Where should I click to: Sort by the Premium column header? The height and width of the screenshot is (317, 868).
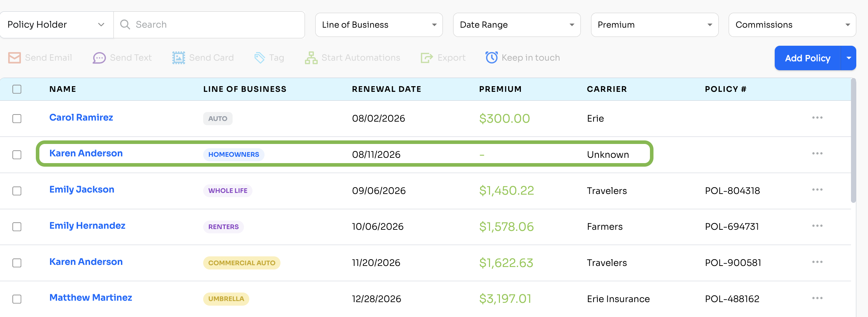(500, 89)
